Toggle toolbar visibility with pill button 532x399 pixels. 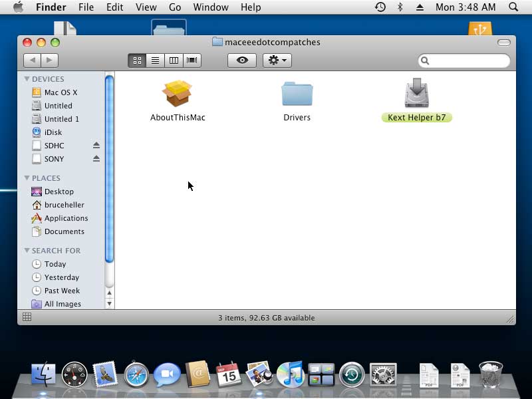tap(504, 43)
